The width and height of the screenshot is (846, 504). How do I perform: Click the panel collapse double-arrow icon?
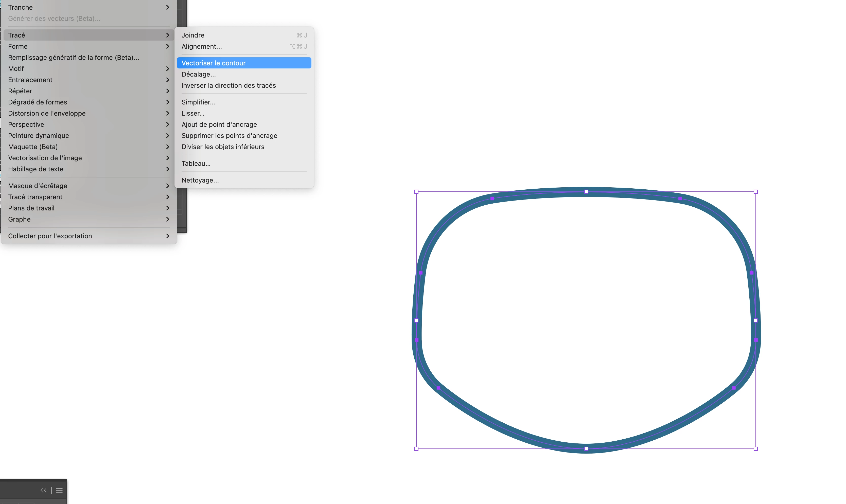(43, 490)
